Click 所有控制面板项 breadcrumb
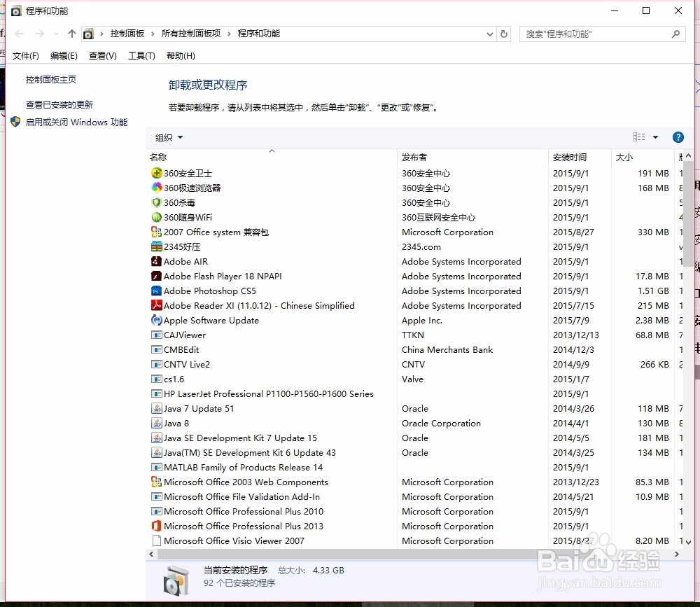Viewport: 700px width, 607px height. point(191,34)
